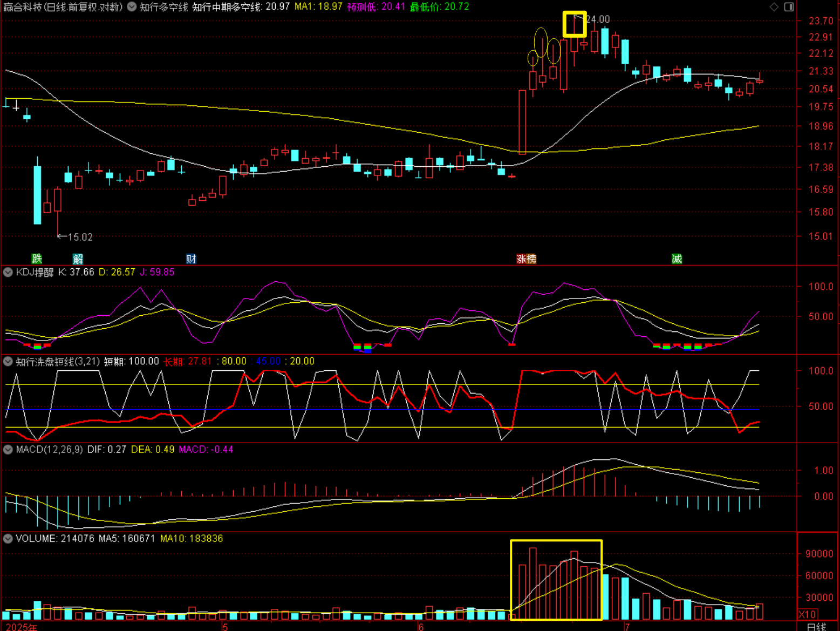Screen dimensions: 840x631
Task: Select the KDJ提醒 indicator name
Action: [35, 272]
